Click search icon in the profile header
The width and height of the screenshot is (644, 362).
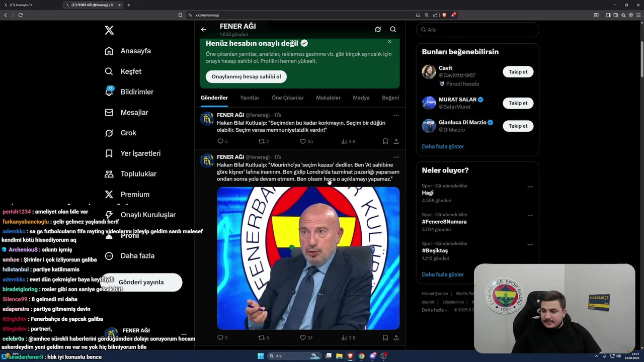(x=393, y=29)
